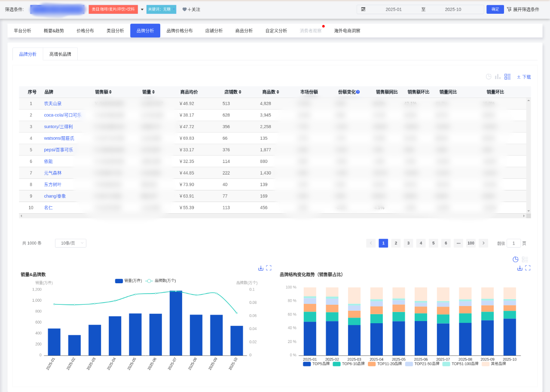Open the 农夫山泉 brand link
The image size is (550, 392).
[53, 104]
